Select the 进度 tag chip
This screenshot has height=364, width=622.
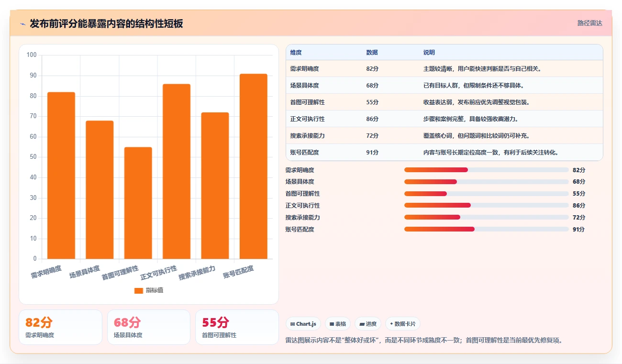(368, 324)
